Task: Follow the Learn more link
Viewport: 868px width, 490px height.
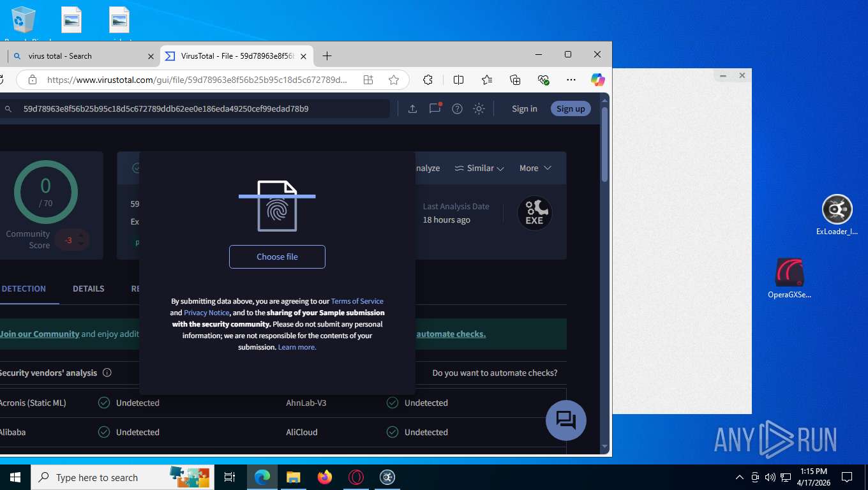Action: pos(297,347)
